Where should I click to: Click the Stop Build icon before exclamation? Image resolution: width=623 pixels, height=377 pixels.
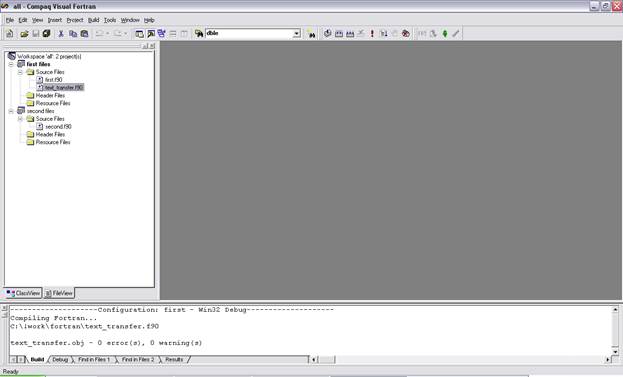tap(361, 34)
